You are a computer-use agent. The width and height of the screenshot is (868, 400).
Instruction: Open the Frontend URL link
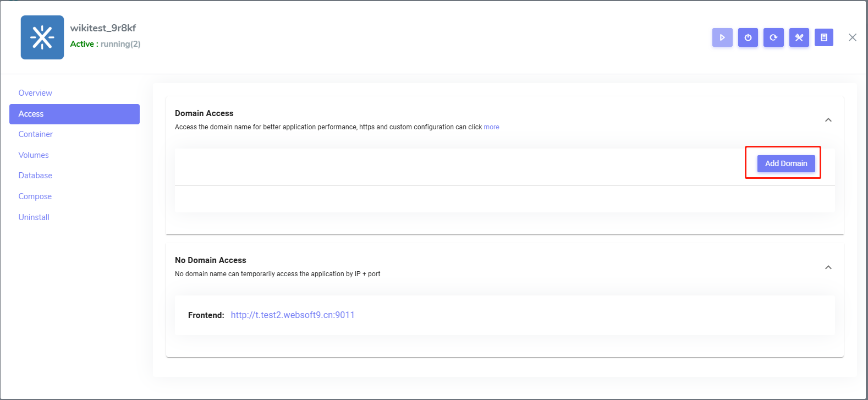click(x=293, y=315)
